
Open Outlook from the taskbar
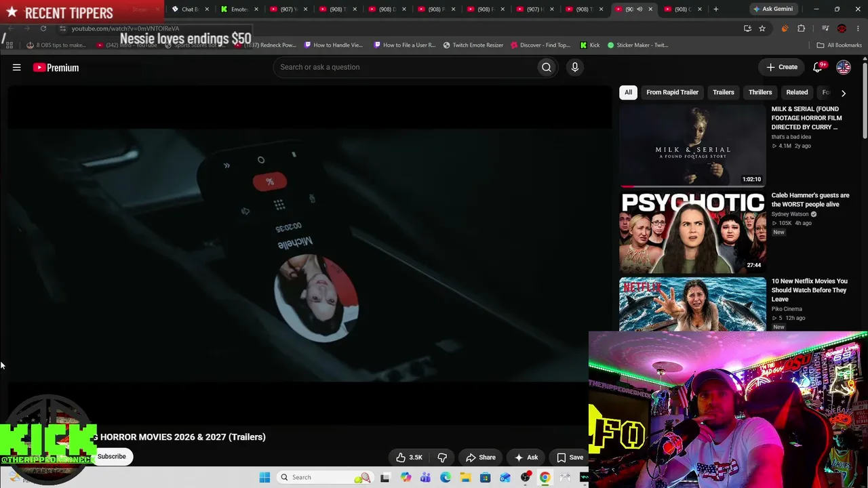click(x=505, y=477)
